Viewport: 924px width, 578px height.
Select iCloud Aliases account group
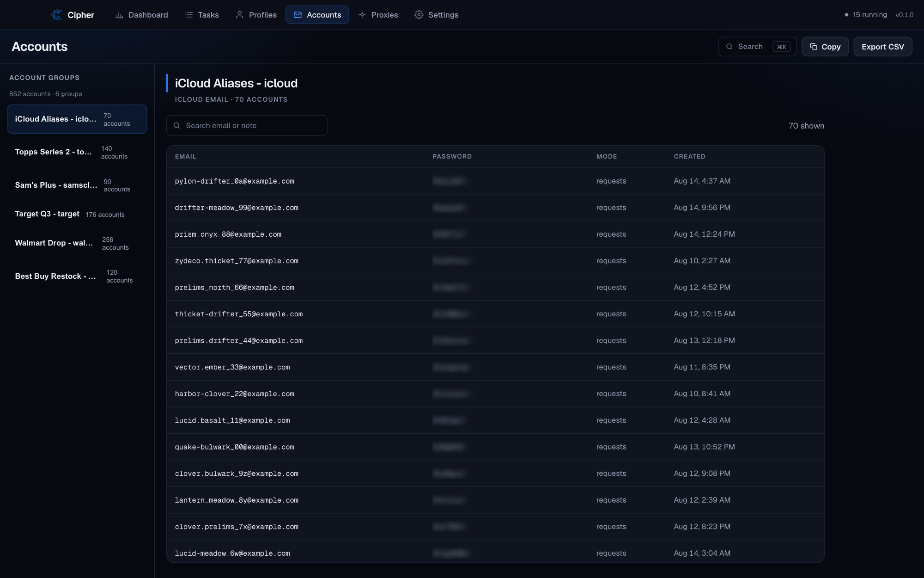point(77,119)
